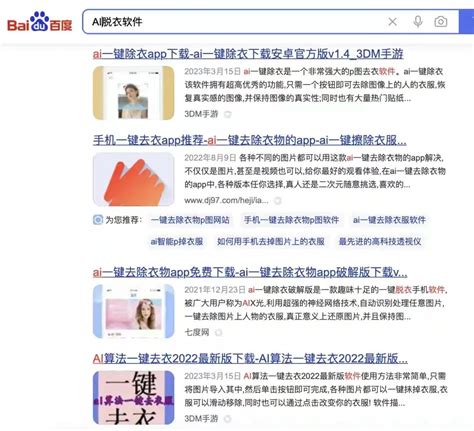
Task: Click the first result's phone thumbnail
Action: coord(134,93)
